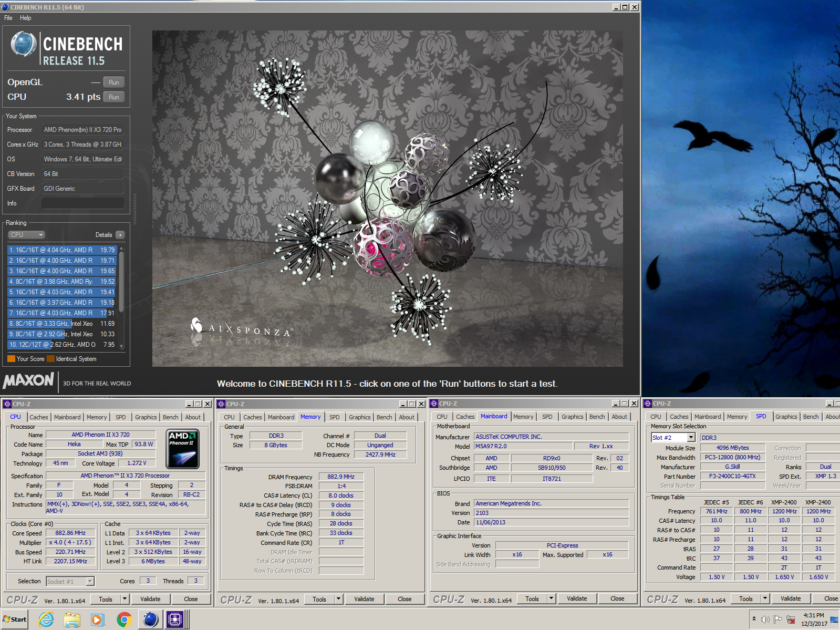This screenshot has width=840, height=630.
Task: Click the disconnected network tray icon
Action: tap(791, 619)
